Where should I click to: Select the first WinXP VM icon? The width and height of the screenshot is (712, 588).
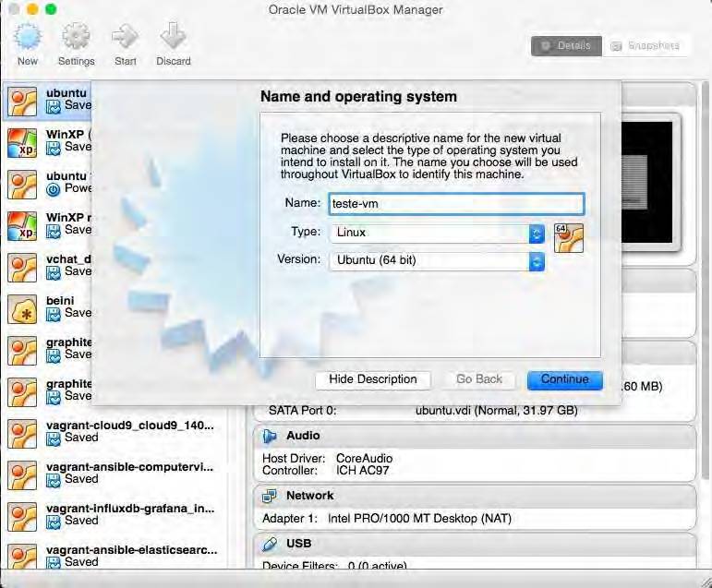coord(22,143)
